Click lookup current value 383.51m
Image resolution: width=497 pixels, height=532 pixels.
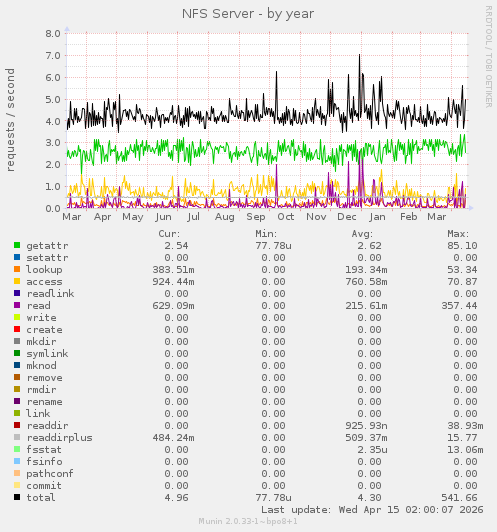(x=173, y=270)
